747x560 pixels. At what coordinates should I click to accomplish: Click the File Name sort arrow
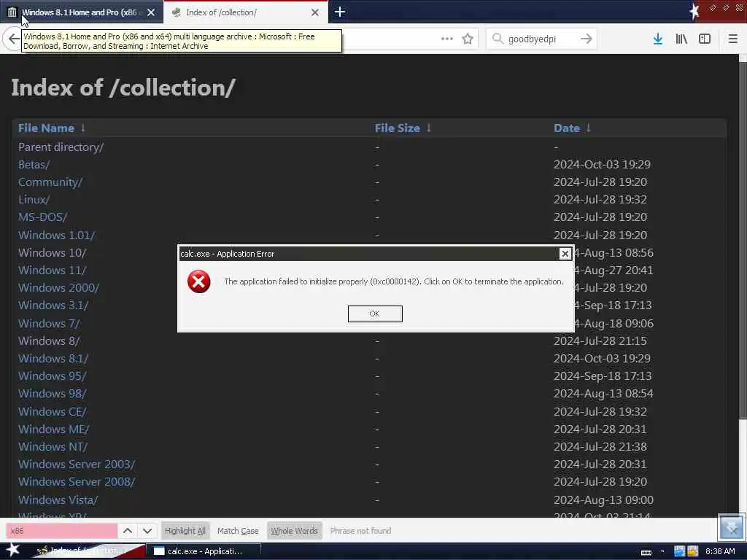pos(83,128)
